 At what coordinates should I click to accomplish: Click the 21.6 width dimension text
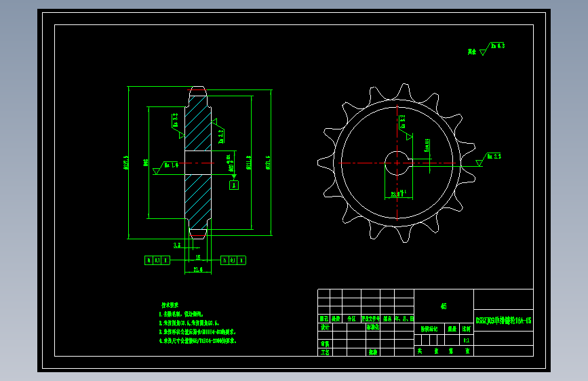(198, 269)
